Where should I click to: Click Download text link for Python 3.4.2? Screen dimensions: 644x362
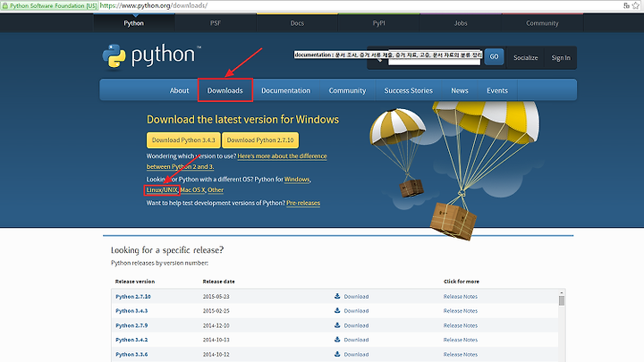356,340
